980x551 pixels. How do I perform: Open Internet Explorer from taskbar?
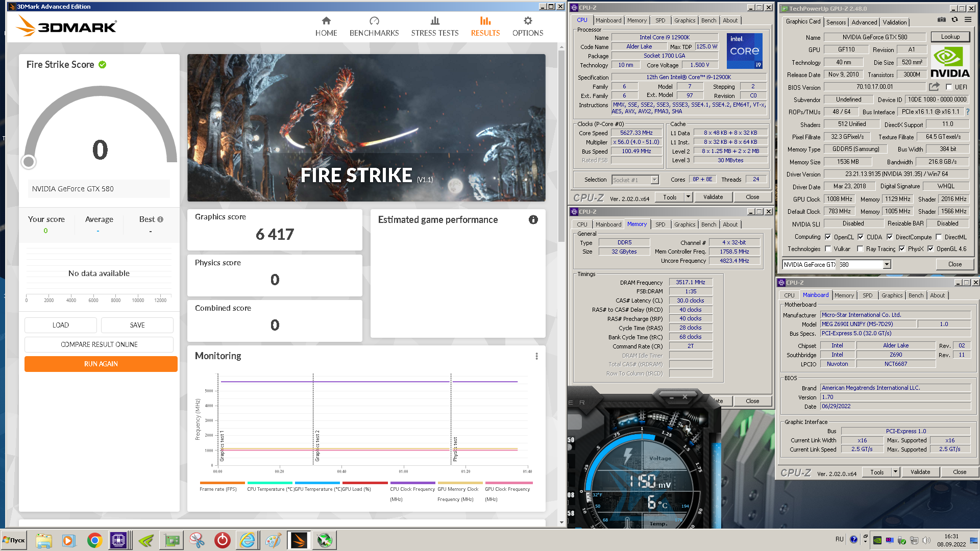pyautogui.click(x=248, y=540)
